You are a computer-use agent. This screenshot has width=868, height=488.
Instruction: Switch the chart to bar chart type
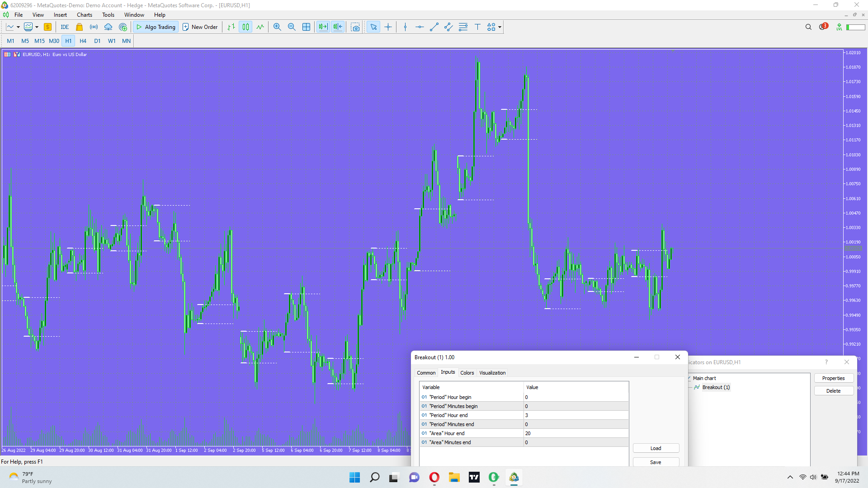[231, 27]
